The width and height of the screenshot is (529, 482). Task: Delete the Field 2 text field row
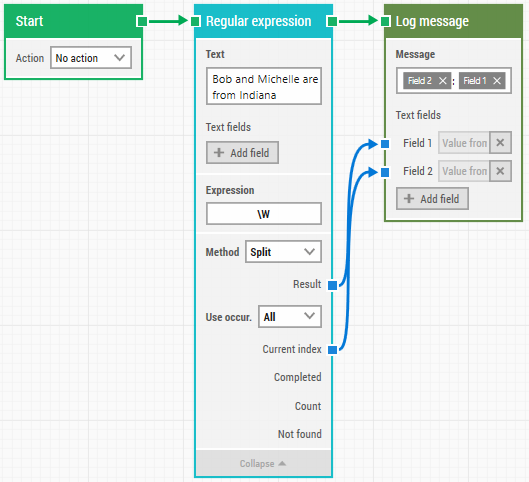tap(500, 171)
